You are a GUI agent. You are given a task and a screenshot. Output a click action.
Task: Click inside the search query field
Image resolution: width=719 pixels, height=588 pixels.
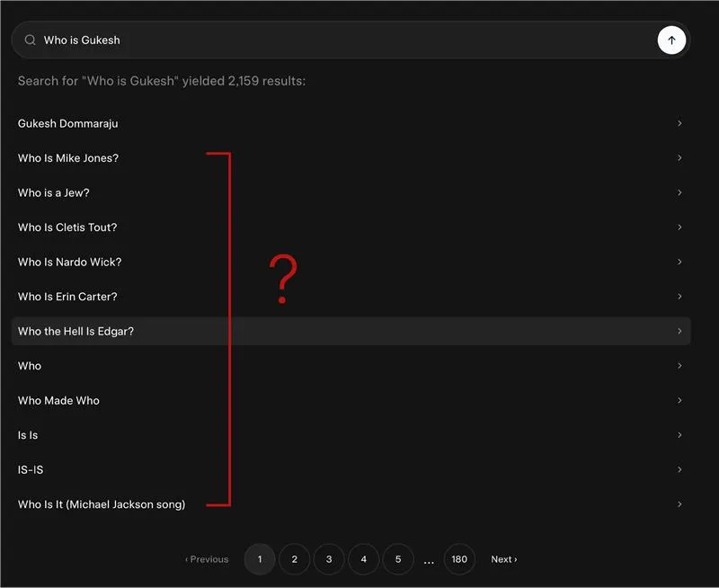[342, 40]
